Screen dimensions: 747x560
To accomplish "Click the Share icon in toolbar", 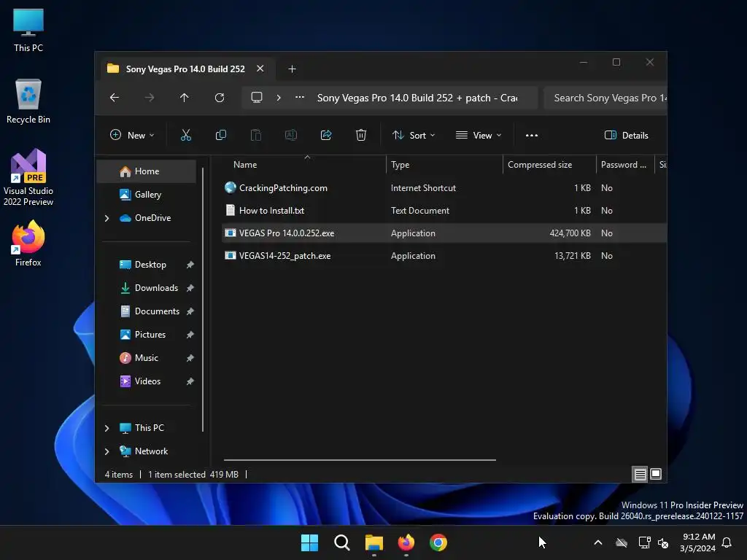I will (x=326, y=135).
